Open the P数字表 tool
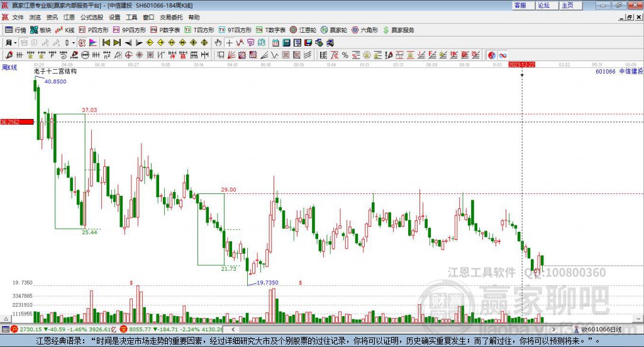 165,30
